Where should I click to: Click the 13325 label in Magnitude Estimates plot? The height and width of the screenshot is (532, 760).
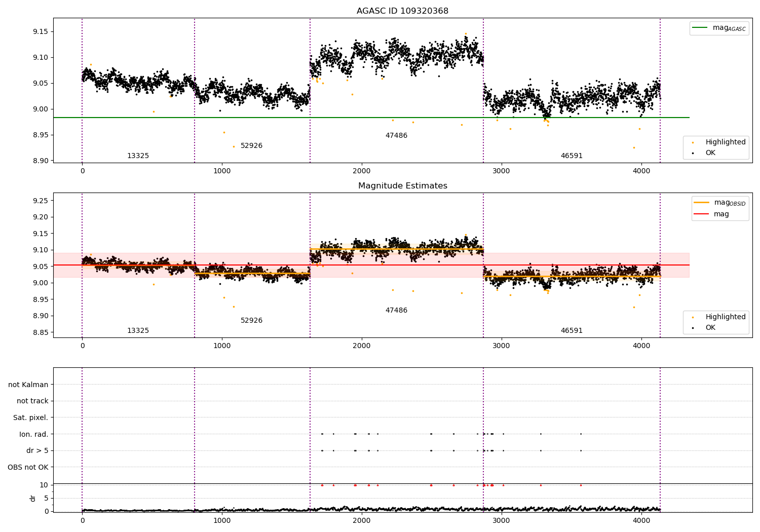(x=138, y=331)
